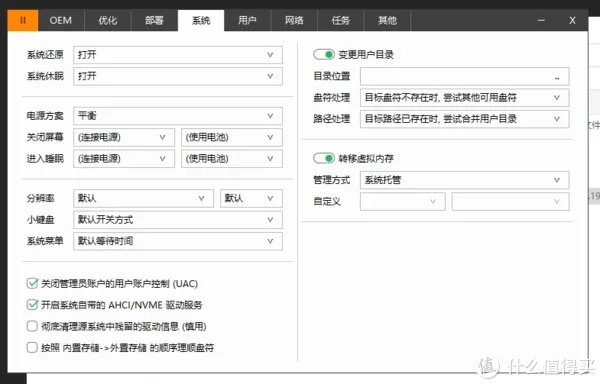Open 进入睡眠 (连接电源) dropdown
The width and height of the screenshot is (600, 384).
(x=124, y=159)
